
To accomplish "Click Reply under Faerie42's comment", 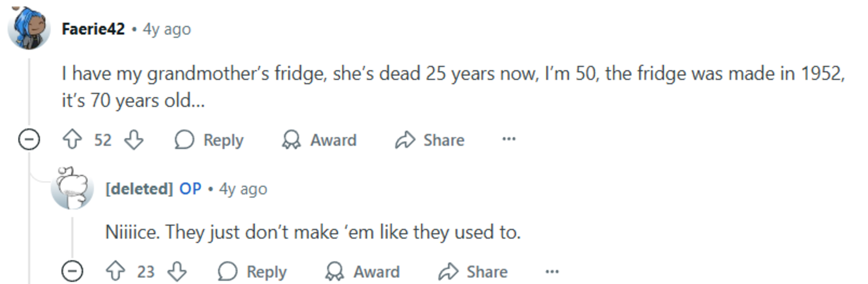I will point(209,140).
